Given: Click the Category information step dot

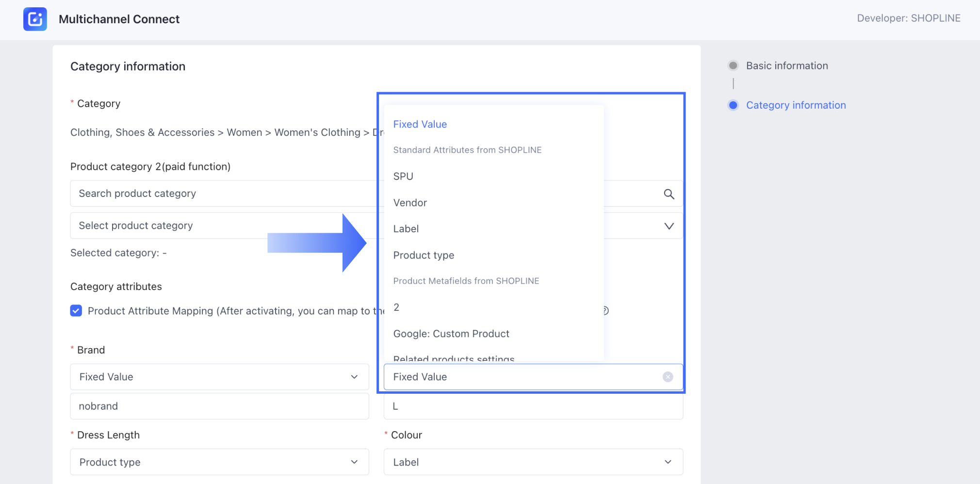Looking at the screenshot, I should (733, 105).
